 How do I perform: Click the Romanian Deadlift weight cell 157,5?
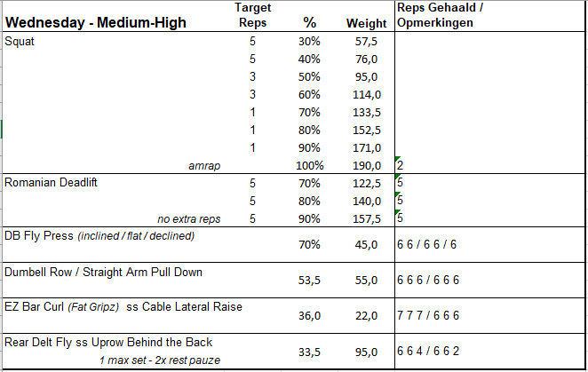pyautogui.click(x=366, y=218)
